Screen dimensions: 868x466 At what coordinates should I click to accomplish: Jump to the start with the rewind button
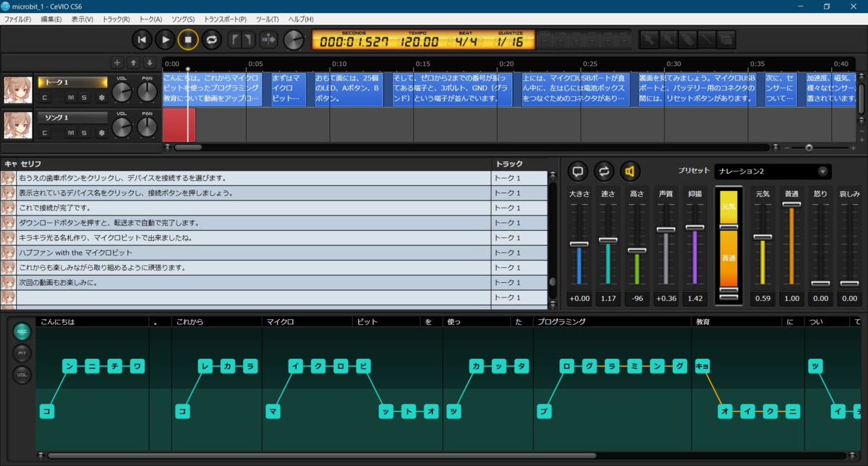point(142,40)
